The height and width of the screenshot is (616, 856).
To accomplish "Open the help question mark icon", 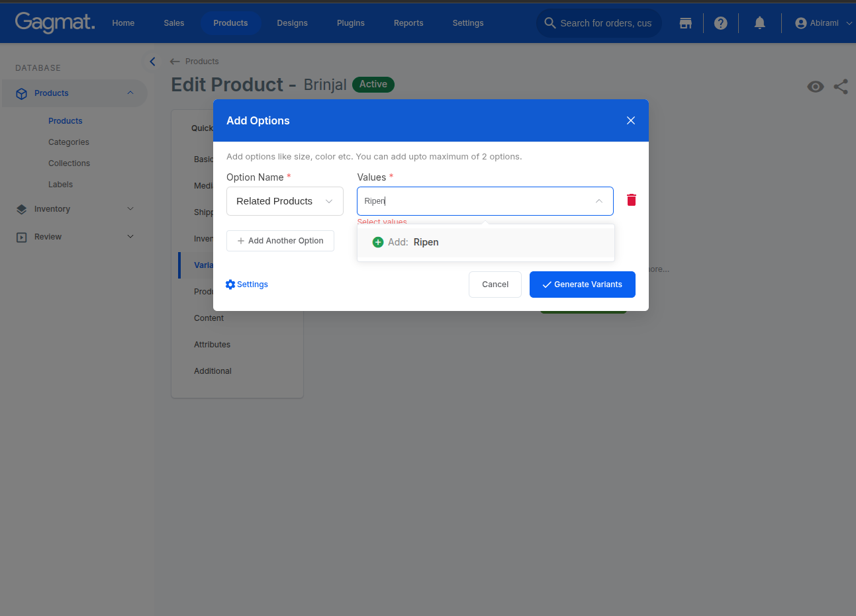I will click(x=721, y=23).
